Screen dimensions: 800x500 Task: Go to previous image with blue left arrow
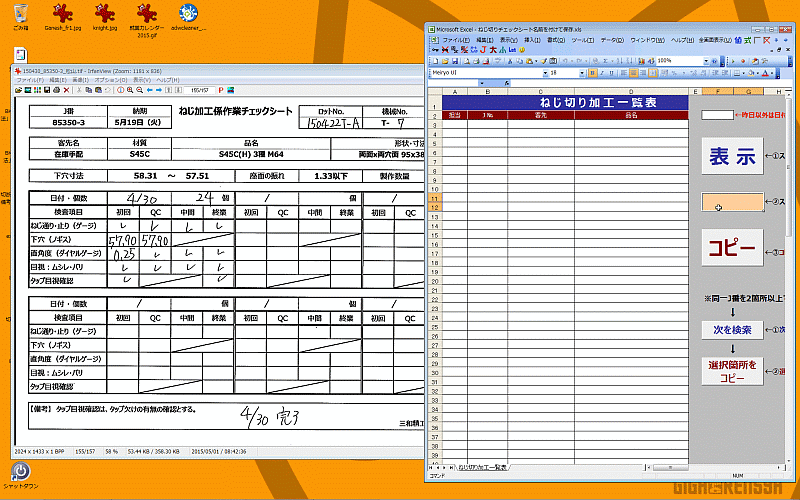[x=149, y=90]
